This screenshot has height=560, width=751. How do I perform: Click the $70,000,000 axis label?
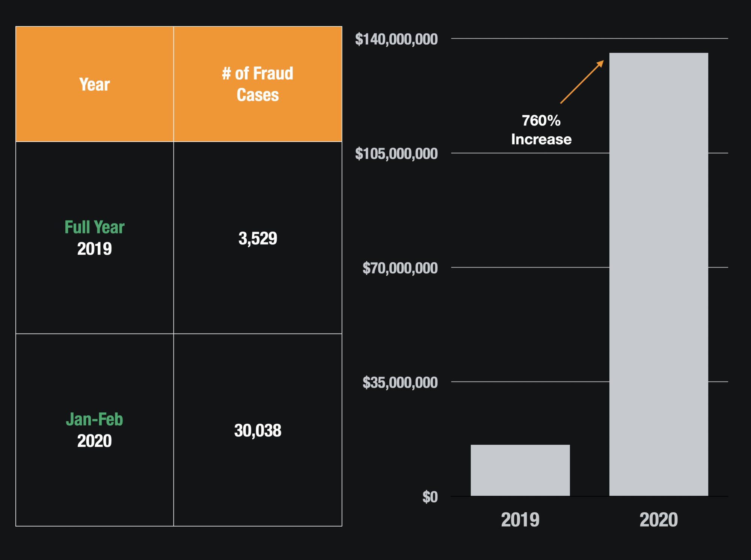point(400,268)
